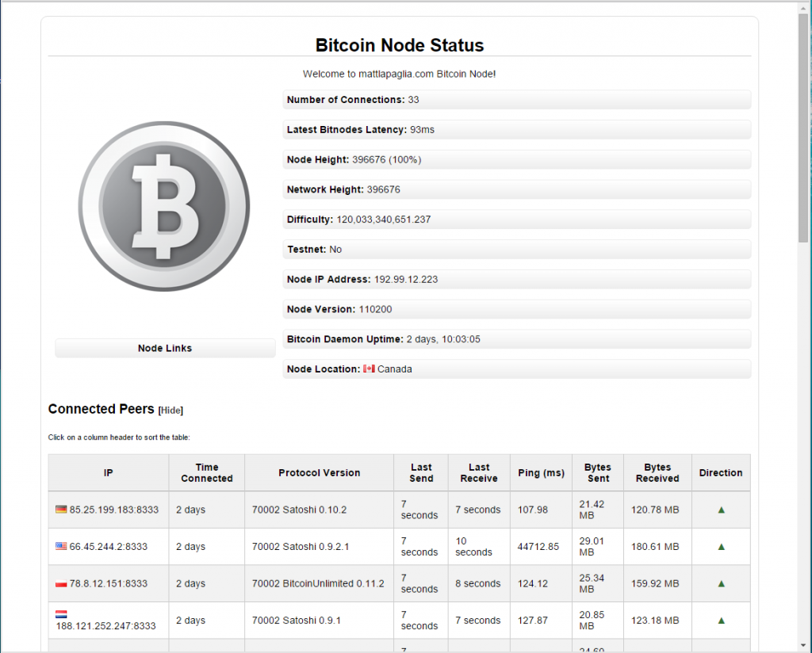The image size is (812, 653).
Task: Click the bytes sent value 21.42 MB
Action: (592, 510)
